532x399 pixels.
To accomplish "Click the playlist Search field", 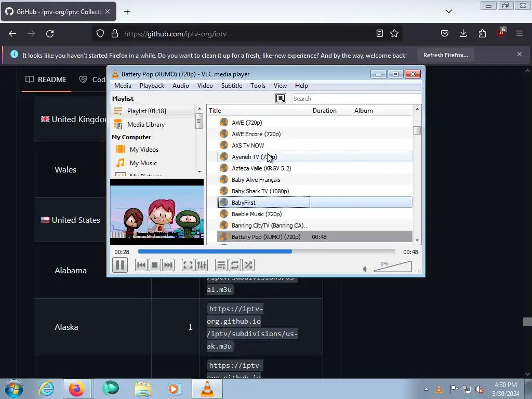I will 356,98.
